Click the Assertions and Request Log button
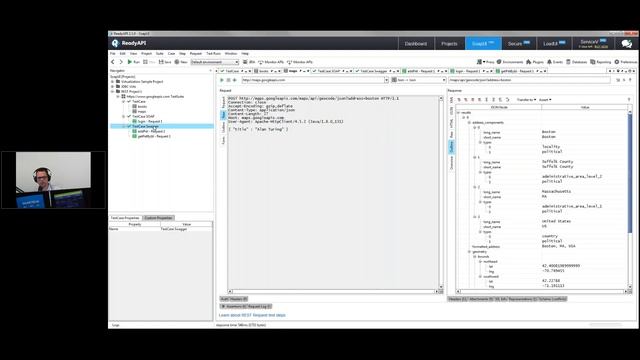Image resolution: width=640 pixels, height=360 pixels. (x=246, y=306)
